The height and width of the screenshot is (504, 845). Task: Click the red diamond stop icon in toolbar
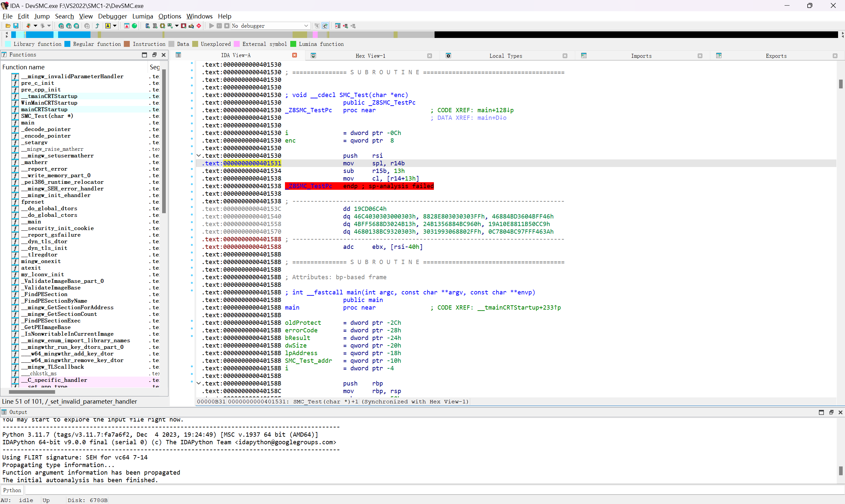coord(199,26)
